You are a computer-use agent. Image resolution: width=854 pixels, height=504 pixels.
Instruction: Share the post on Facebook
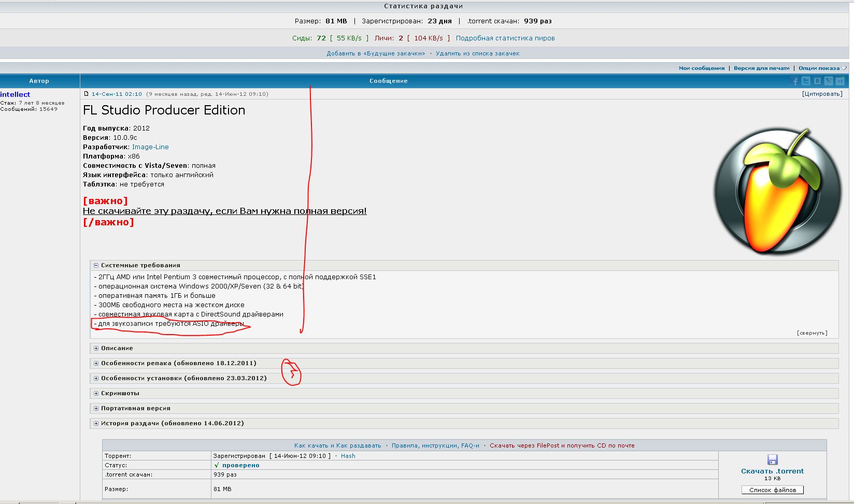point(795,81)
